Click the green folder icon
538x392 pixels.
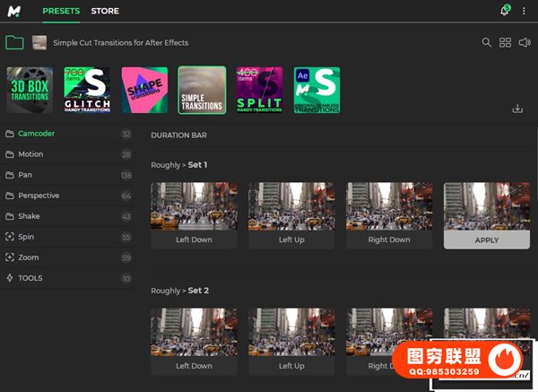coord(14,42)
